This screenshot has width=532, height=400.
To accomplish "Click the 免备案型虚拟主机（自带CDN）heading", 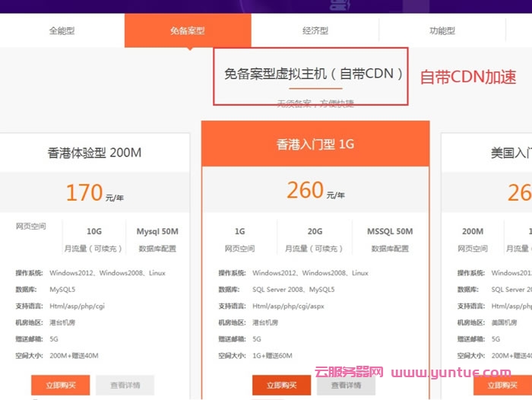I will coord(312,74).
